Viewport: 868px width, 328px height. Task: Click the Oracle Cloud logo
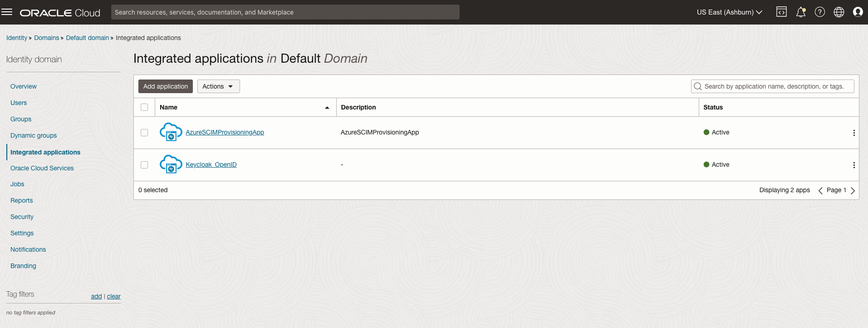coord(60,13)
